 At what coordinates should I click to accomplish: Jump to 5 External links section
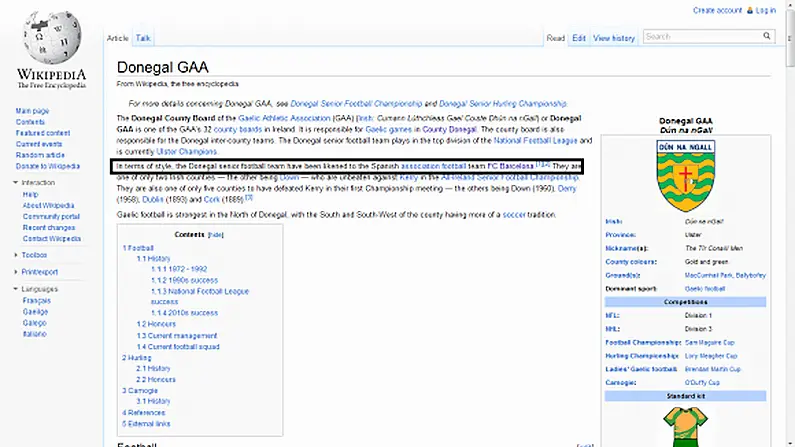point(146,424)
